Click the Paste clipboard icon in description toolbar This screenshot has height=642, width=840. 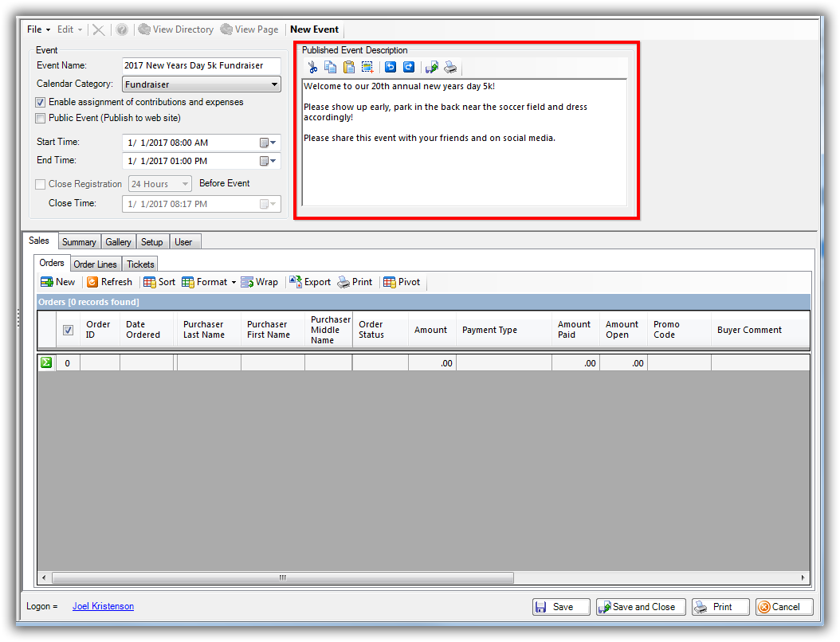(x=349, y=68)
